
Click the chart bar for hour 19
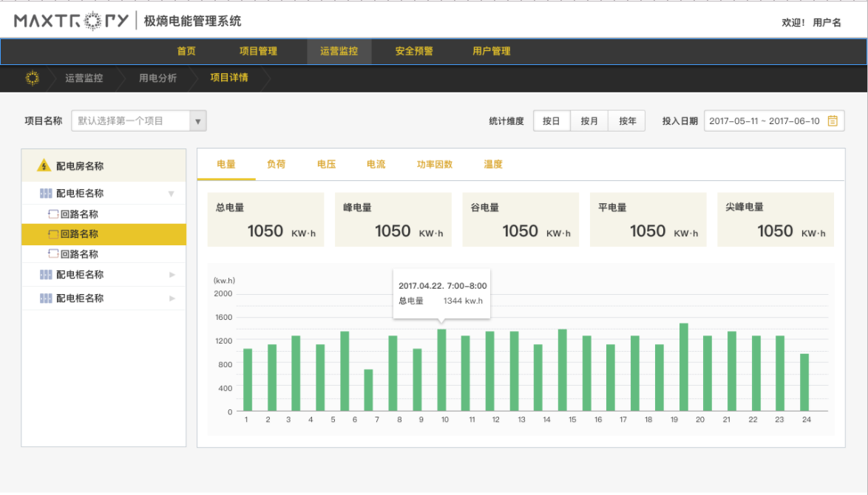click(684, 367)
